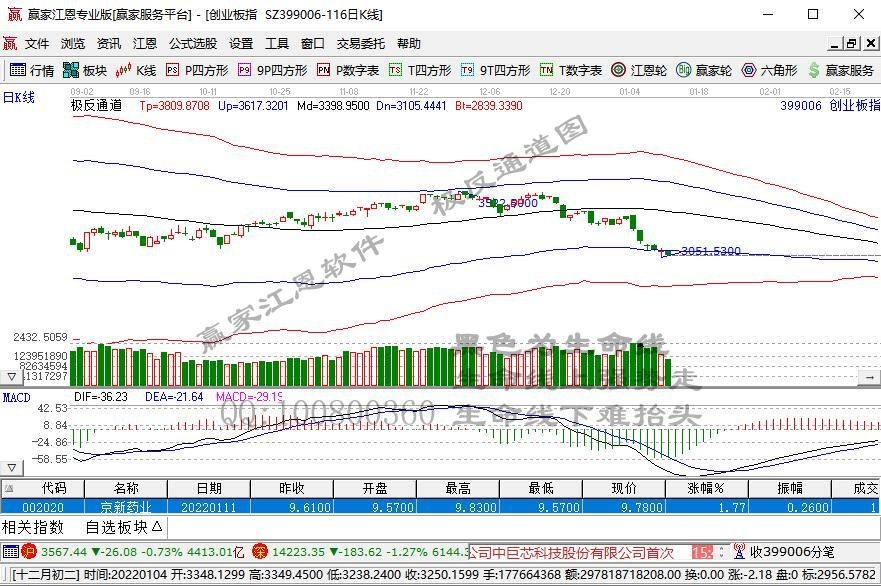The height and width of the screenshot is (586, 881).
Task: Open the 9P四方形 tool
Action: pyautogui.click(x=273, y=70)
